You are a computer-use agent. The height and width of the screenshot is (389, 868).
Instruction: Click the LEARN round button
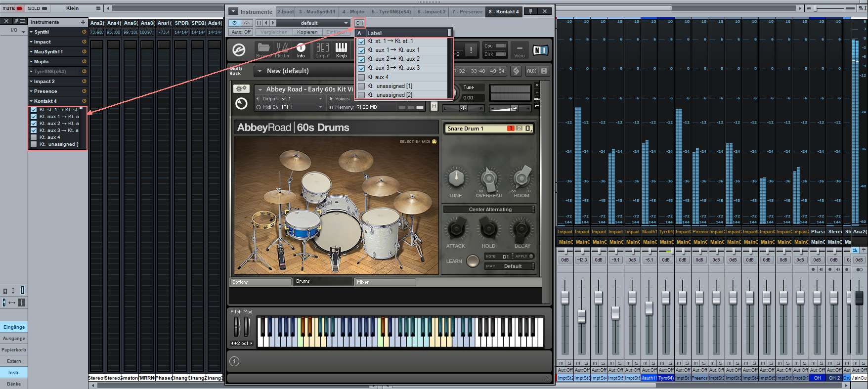tap(473, 261)
